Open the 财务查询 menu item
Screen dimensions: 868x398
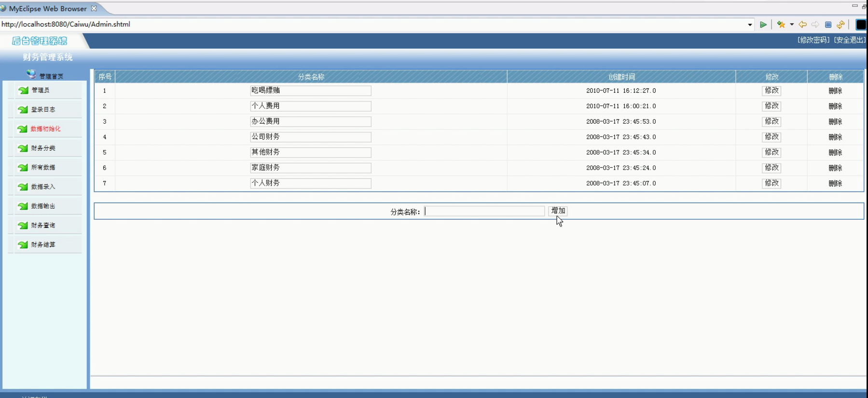(x=43, y=226)
